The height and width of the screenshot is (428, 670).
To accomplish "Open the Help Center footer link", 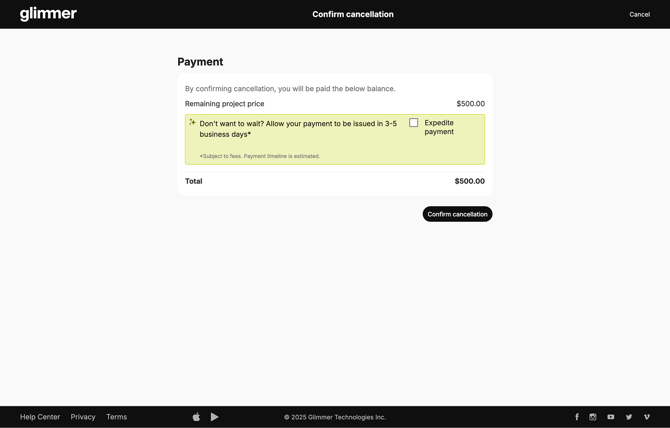I will 40,417.
